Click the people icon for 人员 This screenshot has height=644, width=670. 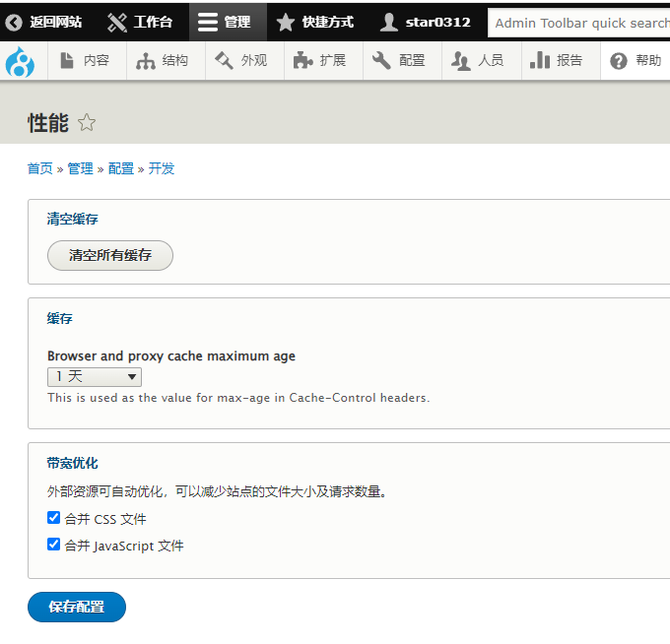point(461,61)
